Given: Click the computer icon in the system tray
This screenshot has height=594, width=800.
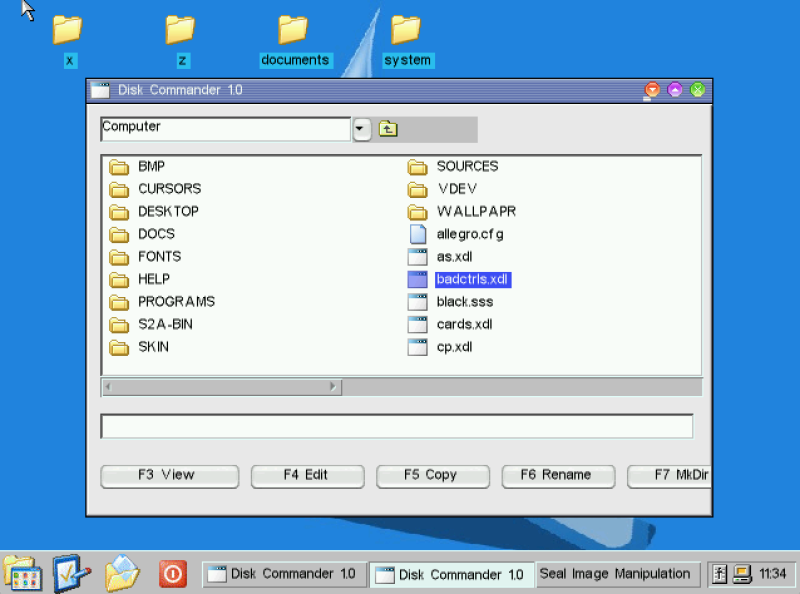Looking at the screenshot, I should click(741, 574).
